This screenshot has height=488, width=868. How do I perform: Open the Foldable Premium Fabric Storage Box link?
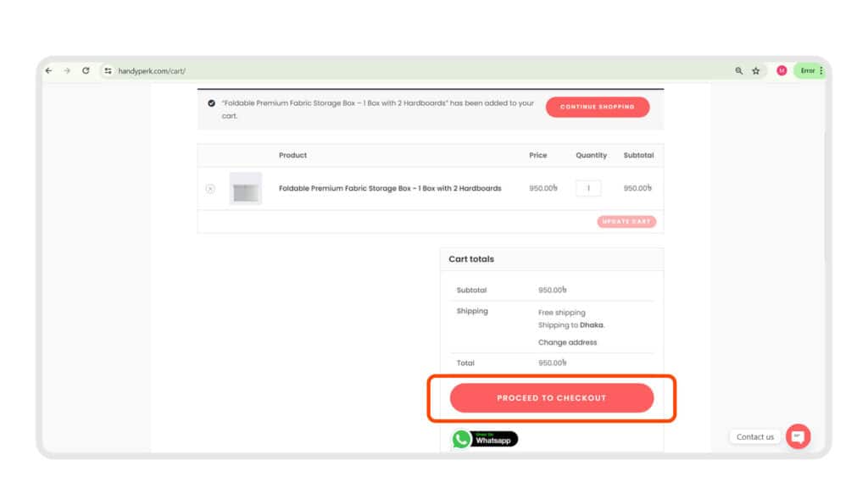(x=390, y=188)
